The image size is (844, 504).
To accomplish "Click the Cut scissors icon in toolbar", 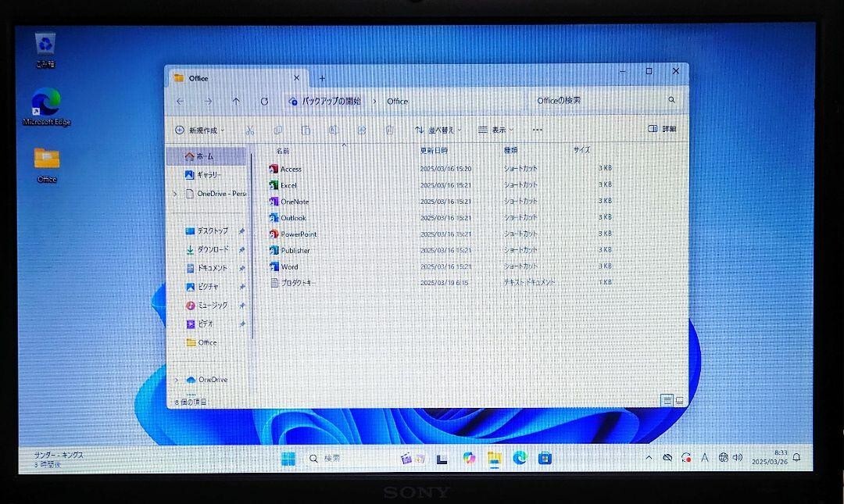I will pyautogui.click(x=250, y=130).
